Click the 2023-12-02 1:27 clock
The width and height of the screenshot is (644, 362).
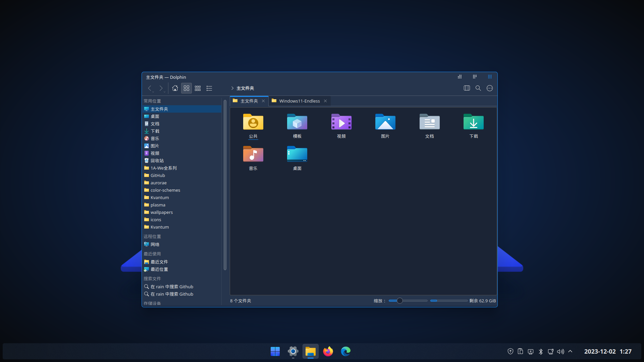608,351
